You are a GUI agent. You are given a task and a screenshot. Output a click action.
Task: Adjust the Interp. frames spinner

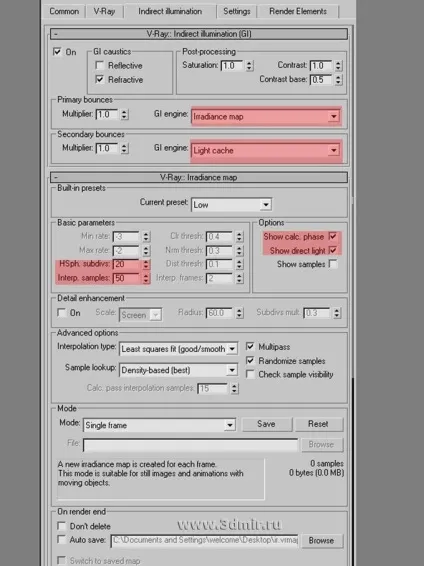tap(239, 278)
